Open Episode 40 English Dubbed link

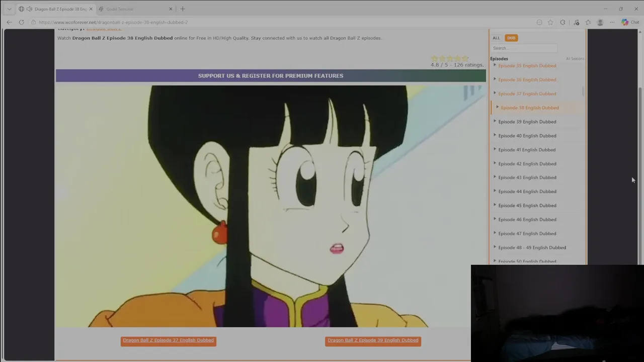527,136
